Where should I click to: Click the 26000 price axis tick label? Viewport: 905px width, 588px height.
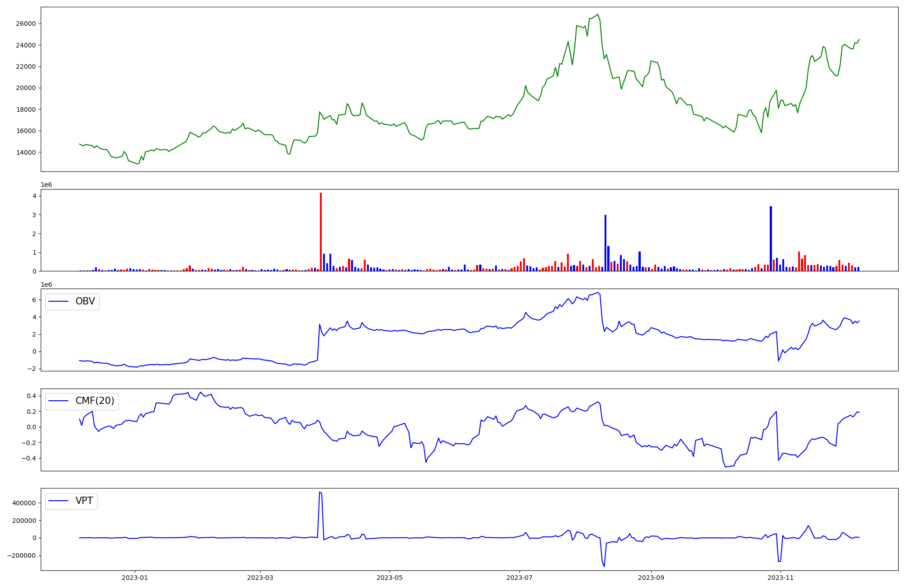[x=26, y=24]
